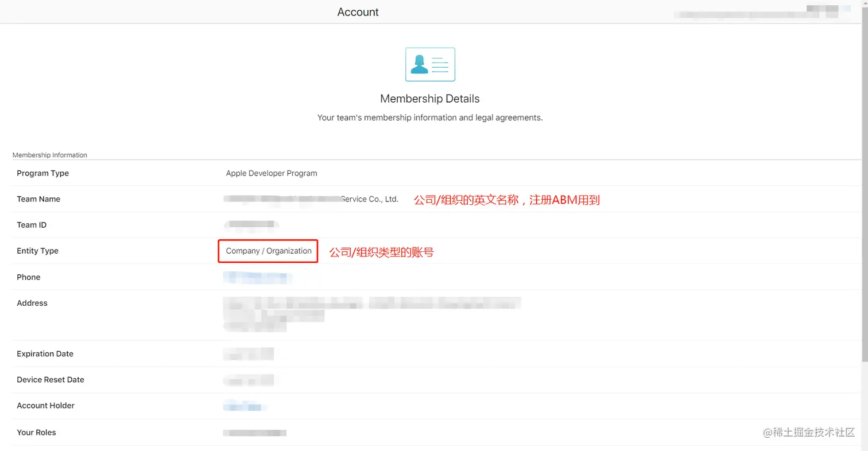Click the teal person silhouette inside the icon
The width and height of the screenshot is (868, 451).
click(x=418, y=64)
